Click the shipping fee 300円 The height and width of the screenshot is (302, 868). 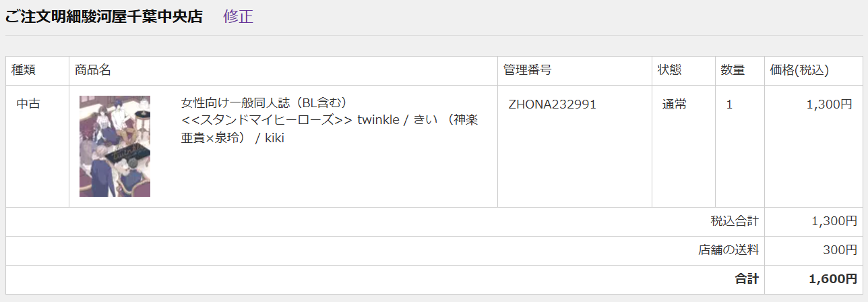840,250
